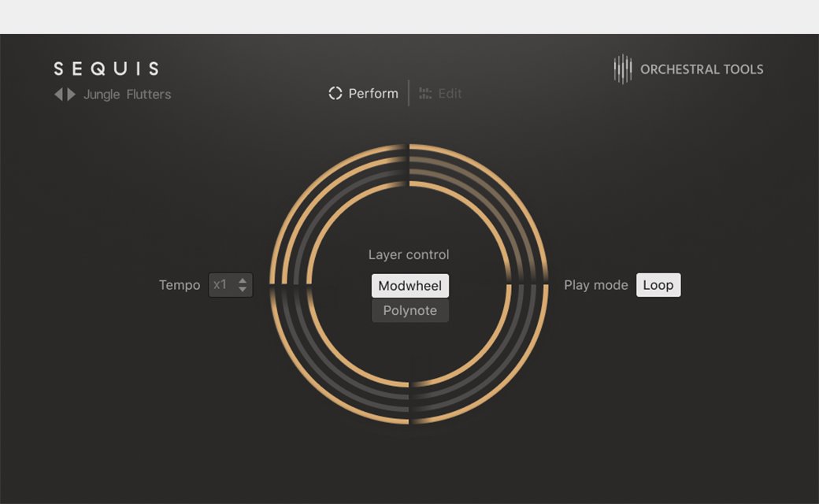Decrease Tempo multiplier with the down arrow
Image resolution: width=819 pixels, height=504 pixels.
[243, 289]
